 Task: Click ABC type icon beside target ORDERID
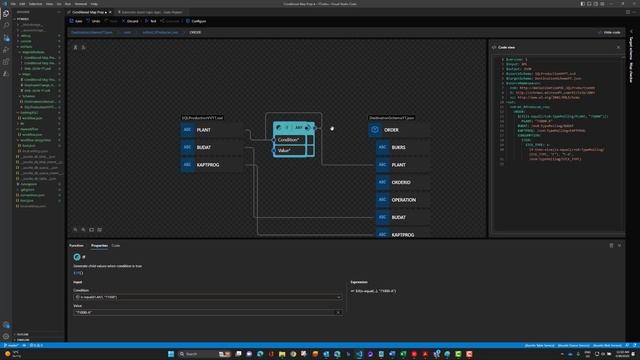coord(382,182)
